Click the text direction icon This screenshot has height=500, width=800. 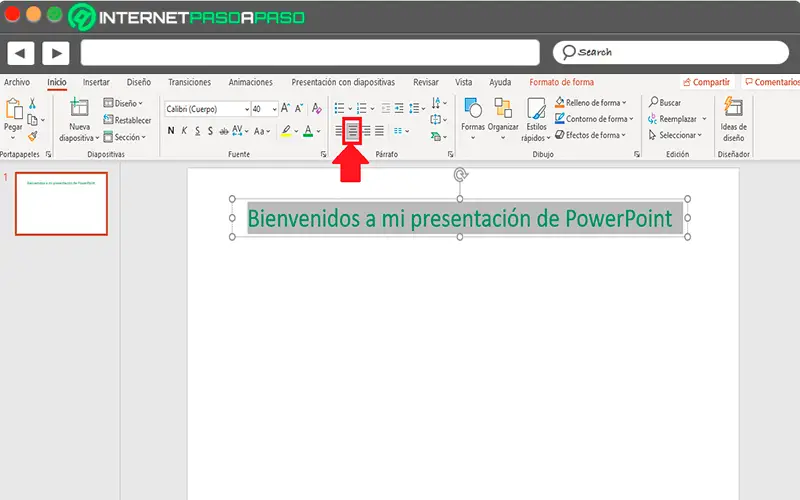click(x=436, y=103)
